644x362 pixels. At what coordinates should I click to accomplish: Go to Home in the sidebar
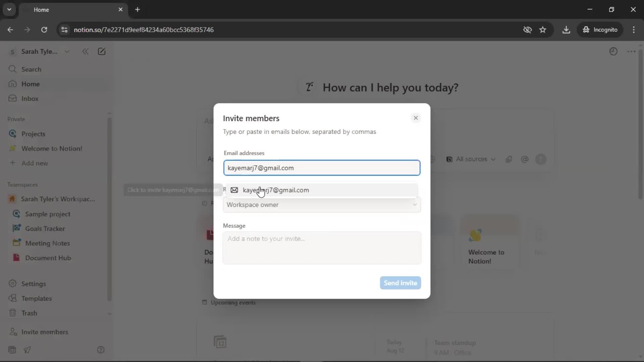point(57,84)
